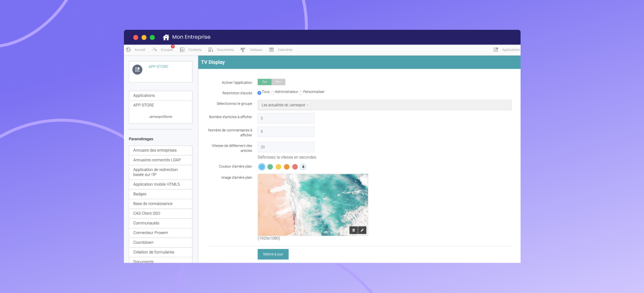The image size is (644, 293).
Task: Click the calendar icon next to Calendrier
Action: pyautogui.click(x=272, y=50)
